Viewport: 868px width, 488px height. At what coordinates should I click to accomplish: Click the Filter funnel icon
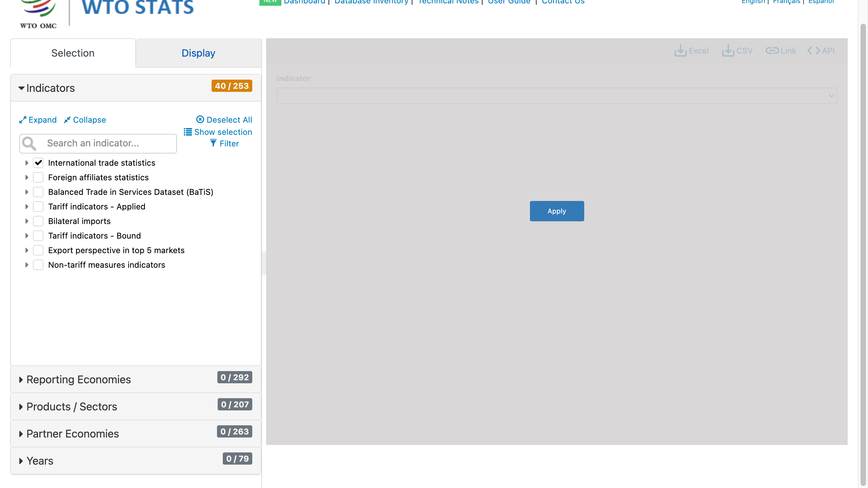click(x=213, y=143)
